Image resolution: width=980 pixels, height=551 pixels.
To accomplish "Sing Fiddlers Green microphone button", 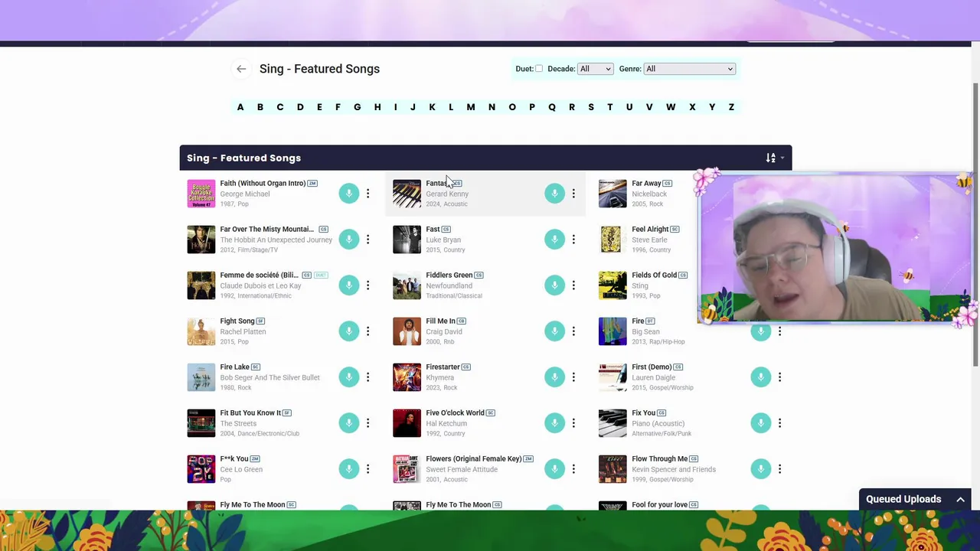I will click(x=554, y=285).
